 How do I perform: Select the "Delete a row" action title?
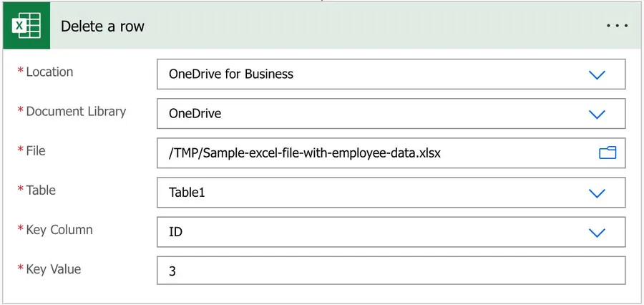(x=102, y=26)
